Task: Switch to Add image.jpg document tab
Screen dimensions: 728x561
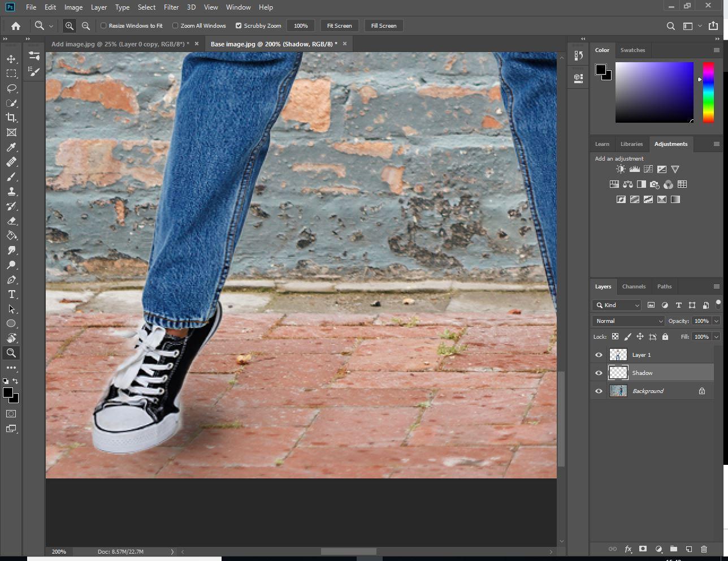Action: coord(120,44)
